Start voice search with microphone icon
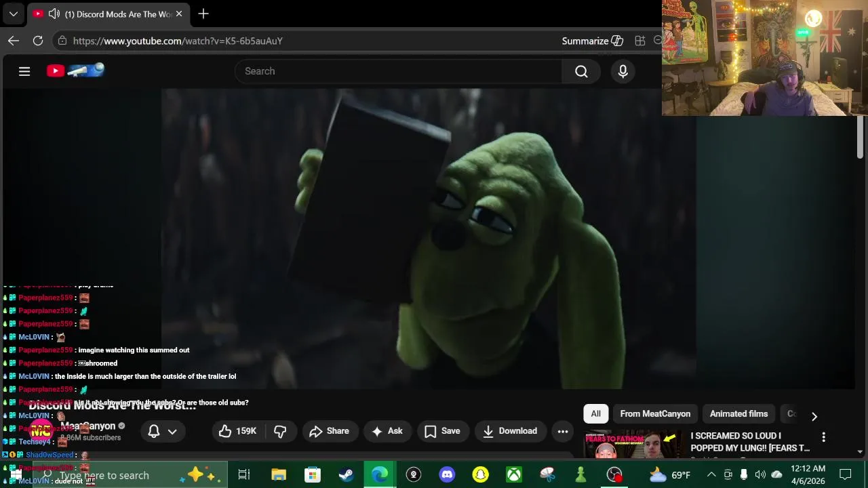The width and height of the screenshot is (868, 488). point(623,71)
